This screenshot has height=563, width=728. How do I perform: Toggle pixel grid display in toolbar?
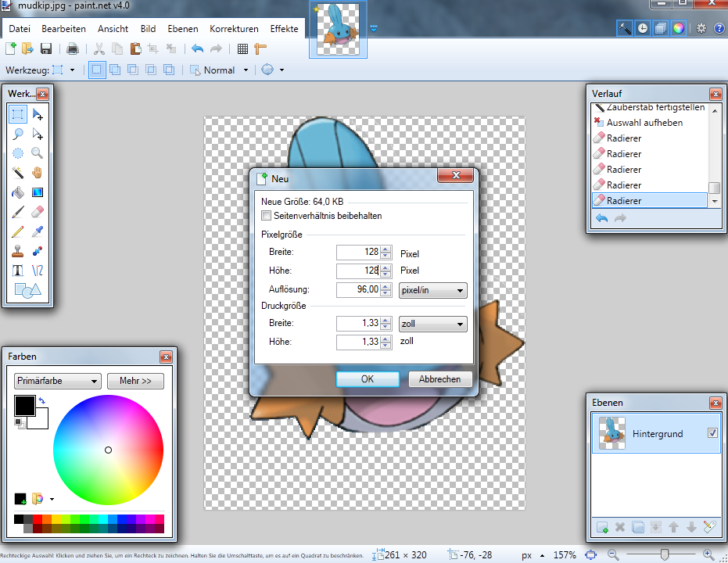pos(242,48)
